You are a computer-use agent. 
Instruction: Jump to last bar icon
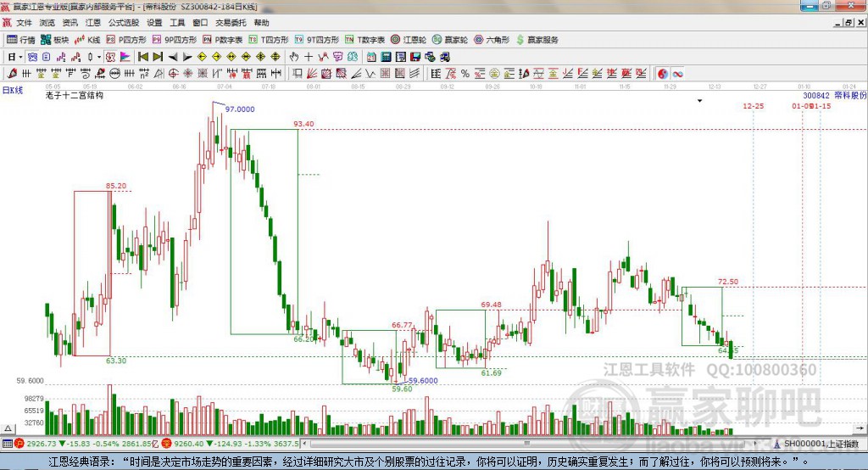[158, 57]
